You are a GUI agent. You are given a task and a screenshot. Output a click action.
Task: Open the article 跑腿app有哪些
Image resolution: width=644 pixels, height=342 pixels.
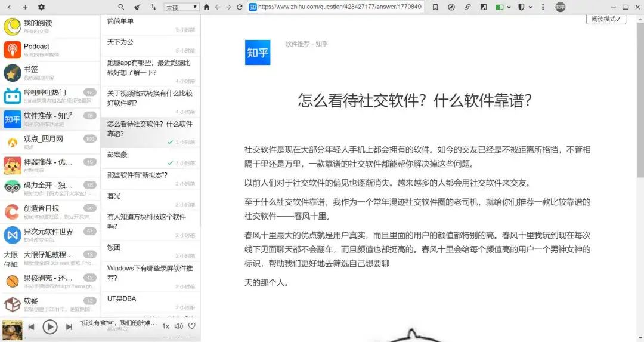[x=150, y=71]
